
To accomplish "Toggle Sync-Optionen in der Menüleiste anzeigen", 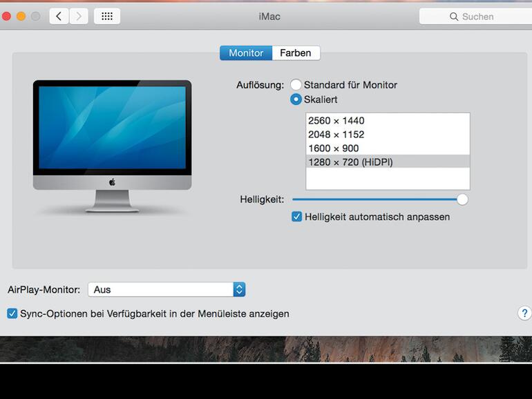I will pos(12,313).
